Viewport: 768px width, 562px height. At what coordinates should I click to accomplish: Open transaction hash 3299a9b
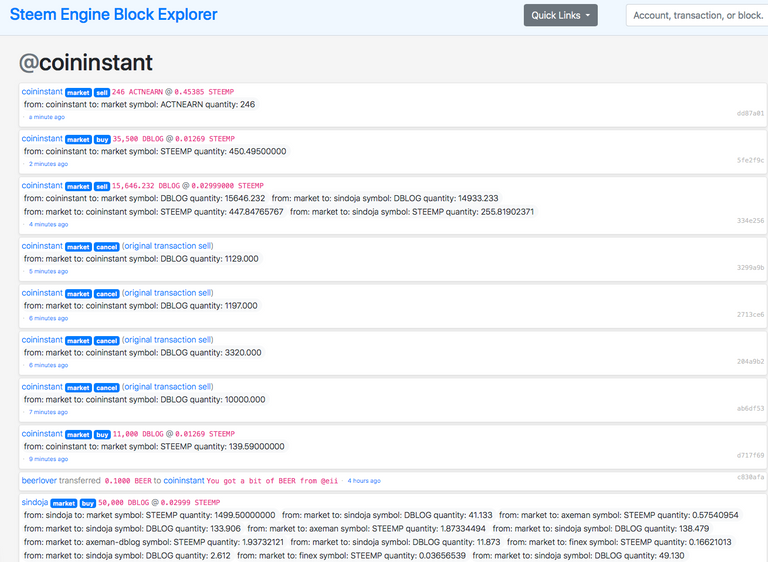point(750,268)
